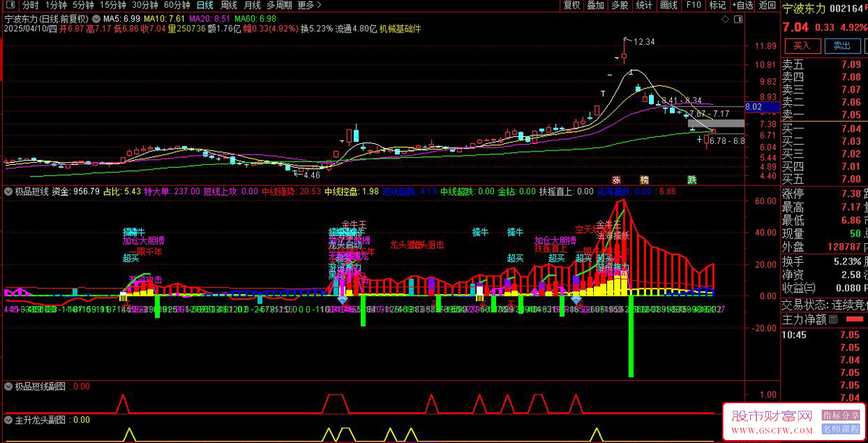Click the 跌 marker on the chart
Image resolution: width=868 pixels, height=443 pixels.
692,180
